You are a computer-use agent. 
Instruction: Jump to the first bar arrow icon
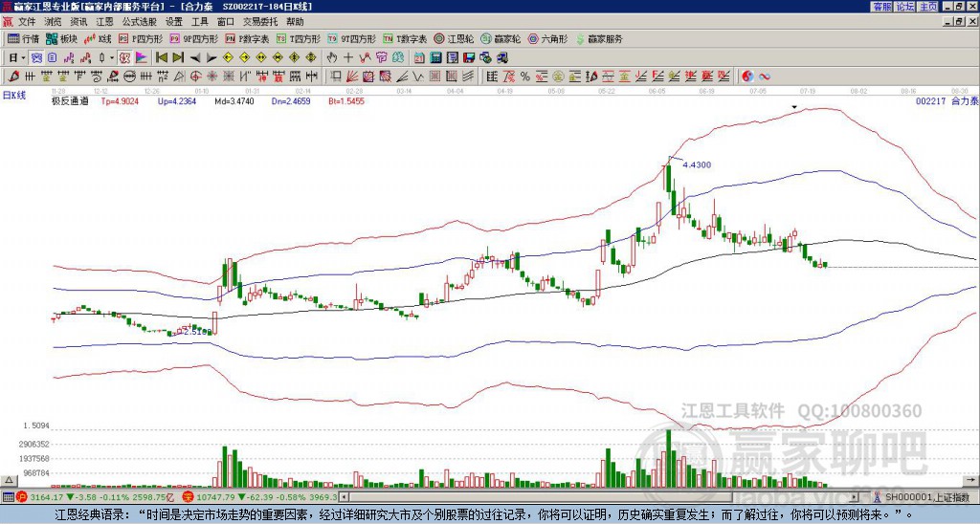[x=161, y=58]
